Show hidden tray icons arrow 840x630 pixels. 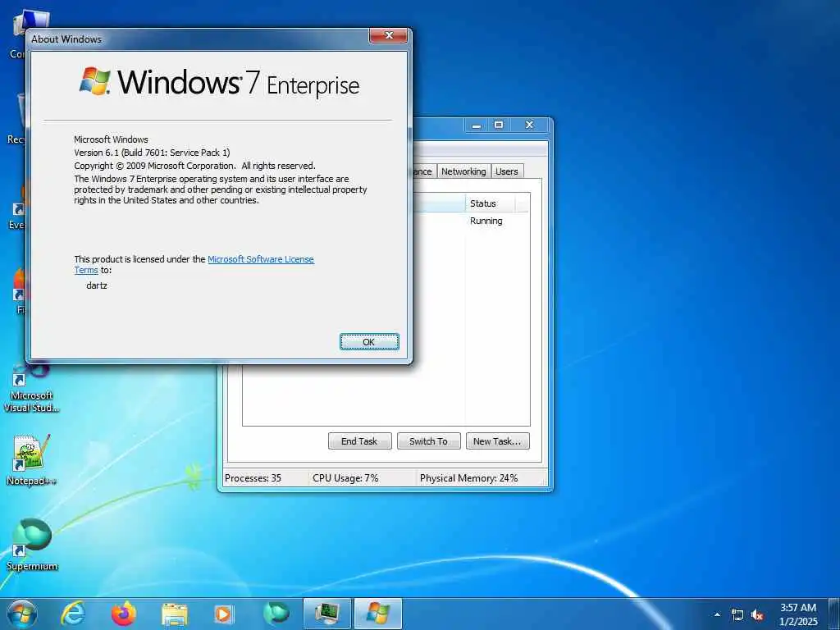(x=717, y=615)
